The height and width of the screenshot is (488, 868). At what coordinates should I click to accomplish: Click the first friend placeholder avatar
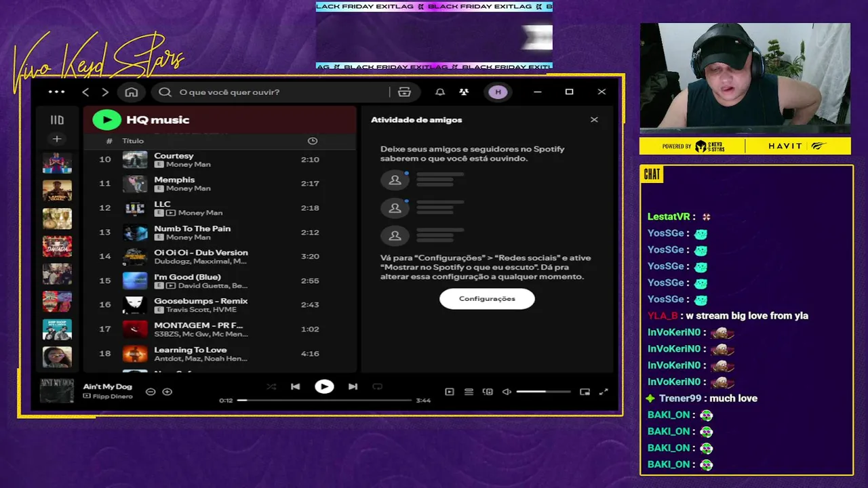395,180
